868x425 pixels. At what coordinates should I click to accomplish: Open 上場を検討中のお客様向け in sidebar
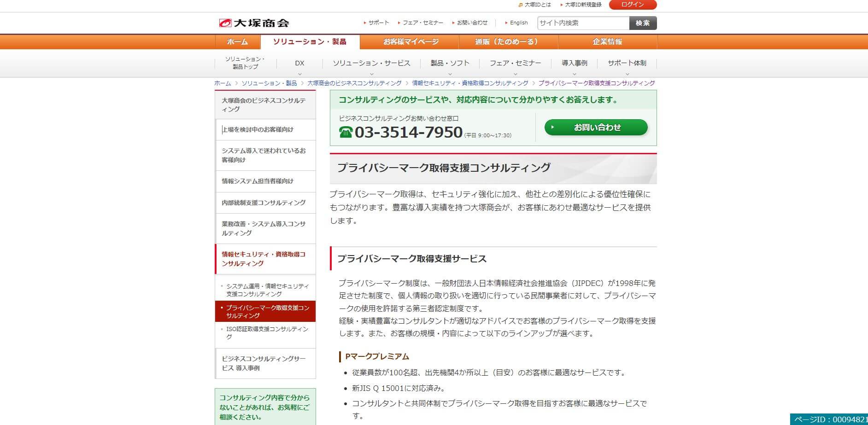point(265,130)
